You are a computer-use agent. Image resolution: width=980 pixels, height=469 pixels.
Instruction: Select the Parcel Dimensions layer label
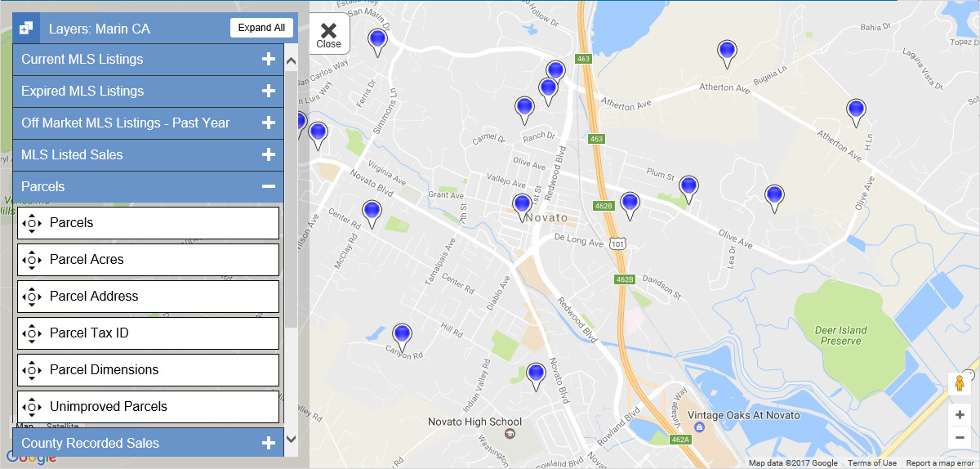(105, 370)
